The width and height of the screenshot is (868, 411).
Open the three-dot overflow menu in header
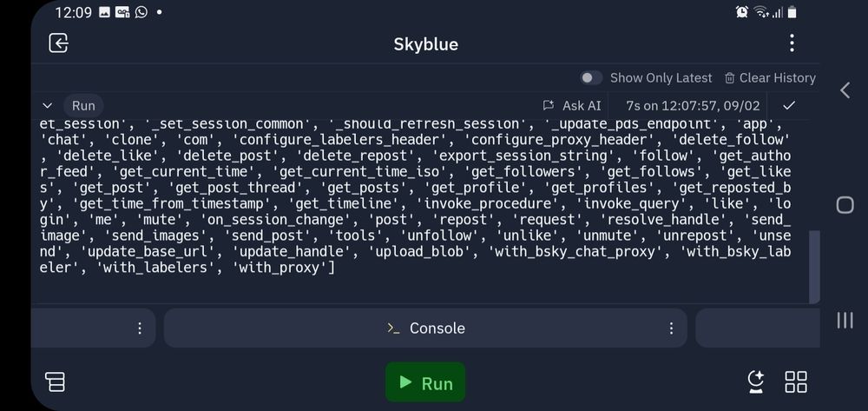[x=792, y=43]
